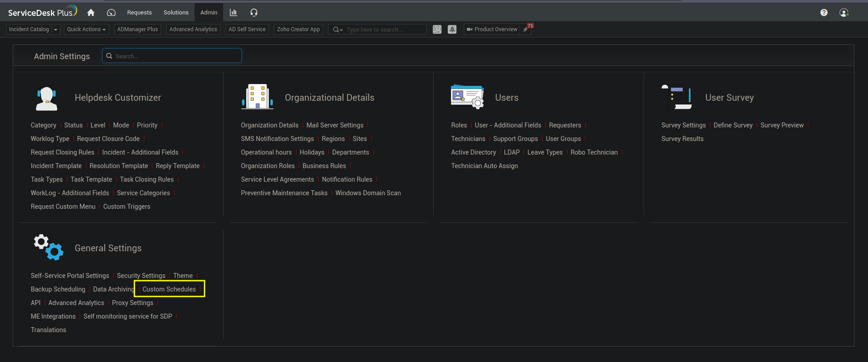The height and width of the screenshot is (362, 868).
Task: Open Support Groups
Action: 515,139
